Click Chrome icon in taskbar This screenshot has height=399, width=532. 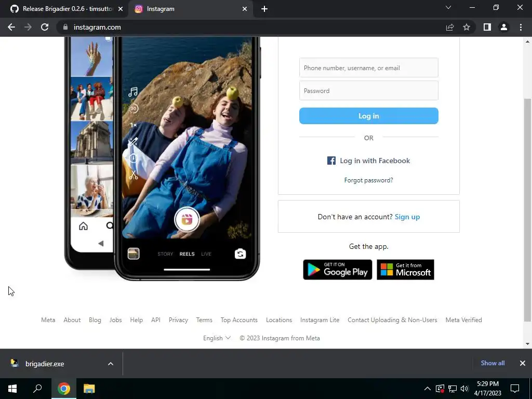64,389
